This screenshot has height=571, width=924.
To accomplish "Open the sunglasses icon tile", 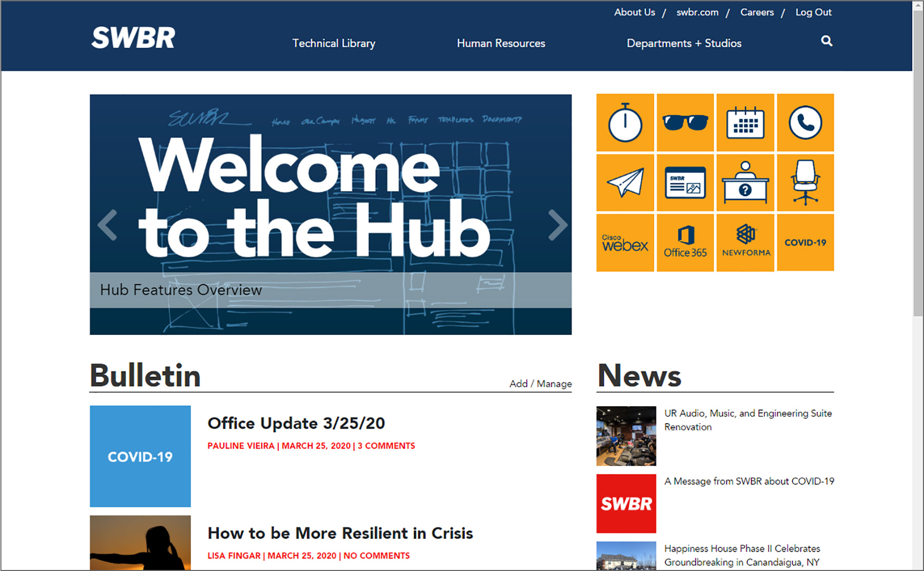I will pos(685,123).
